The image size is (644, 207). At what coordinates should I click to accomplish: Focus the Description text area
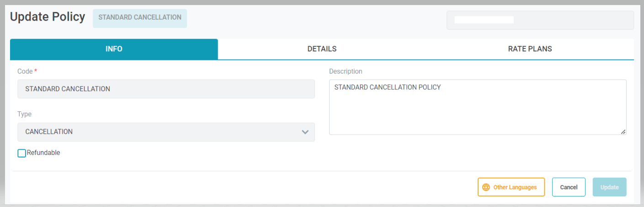(477, 108)
